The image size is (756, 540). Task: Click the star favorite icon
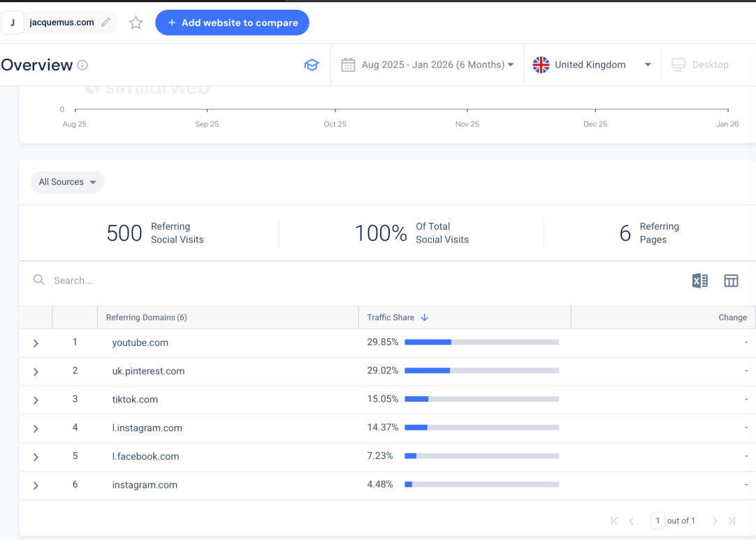[x=136, y=23]
